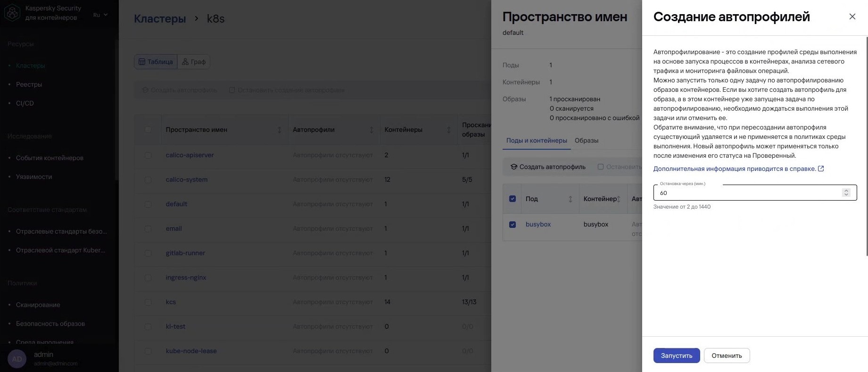Click the AD user avatar
The image size is (868, 372).
[17, 359]
